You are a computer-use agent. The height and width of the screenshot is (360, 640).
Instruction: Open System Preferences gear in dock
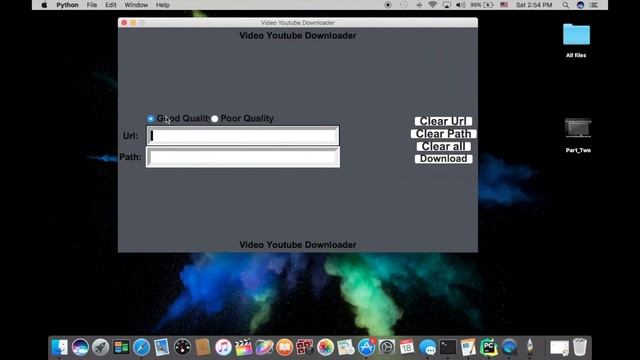coord(387,347)
